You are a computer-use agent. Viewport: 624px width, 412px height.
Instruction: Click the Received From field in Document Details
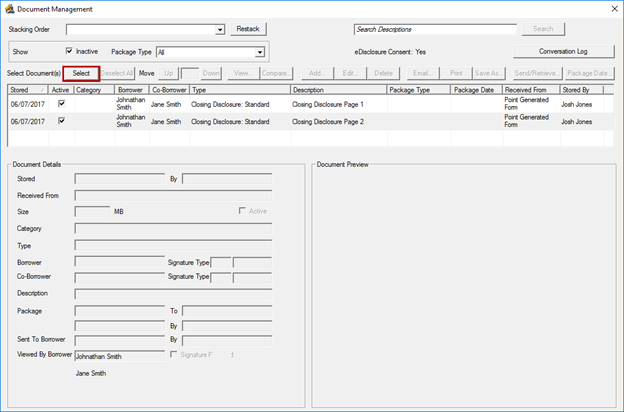pyautogui.click(x=173, y=195)
